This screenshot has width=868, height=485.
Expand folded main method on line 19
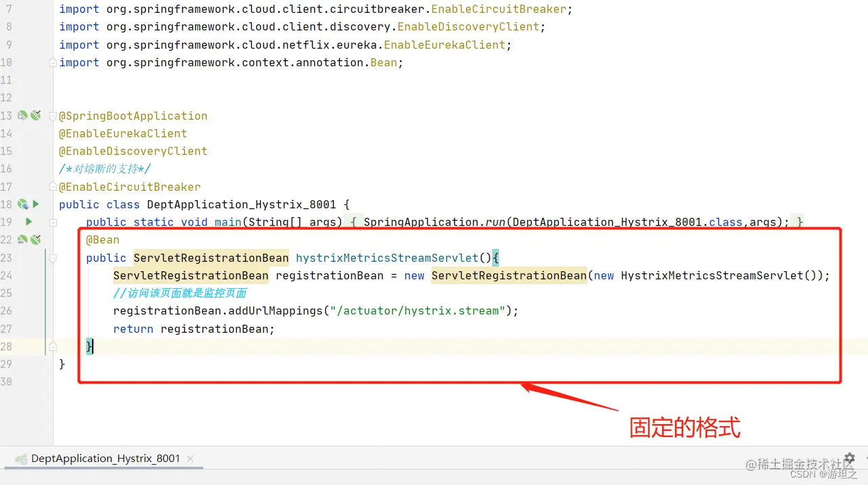(x=53, y=223)
